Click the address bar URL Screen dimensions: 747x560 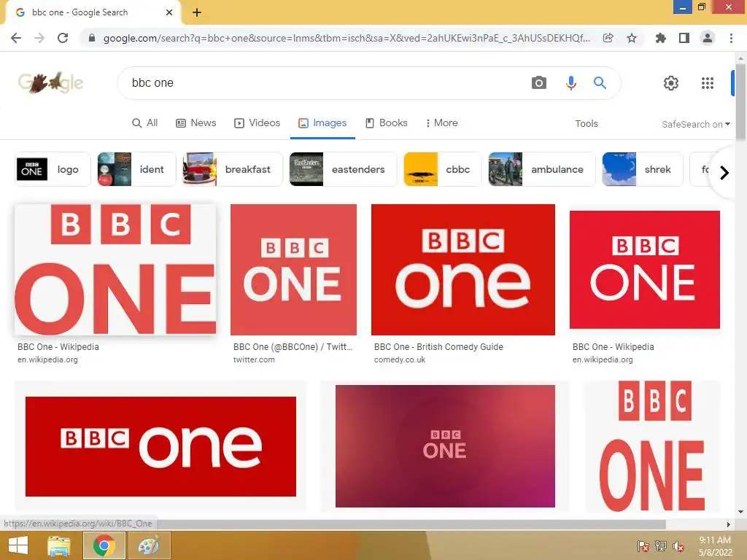(x=347, y=38)
